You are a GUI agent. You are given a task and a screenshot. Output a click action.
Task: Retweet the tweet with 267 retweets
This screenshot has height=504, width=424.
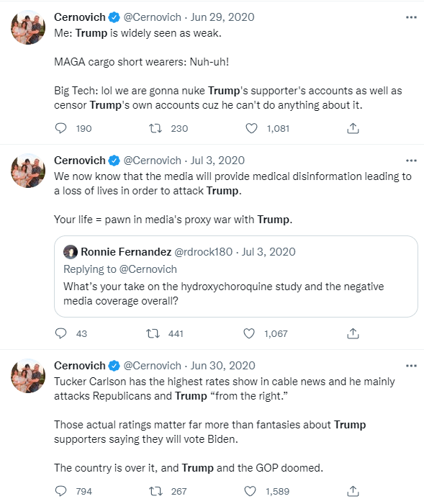point(155,491)
